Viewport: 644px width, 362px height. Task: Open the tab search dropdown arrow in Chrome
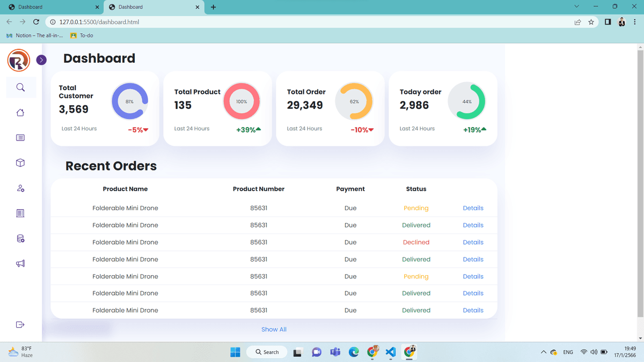tap(577, 6)
